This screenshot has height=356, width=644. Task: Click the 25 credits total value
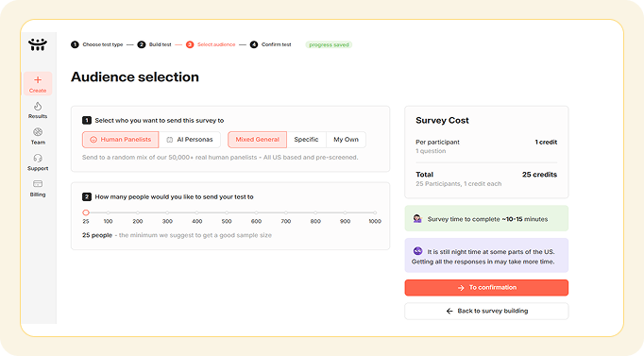click(539, 175)
